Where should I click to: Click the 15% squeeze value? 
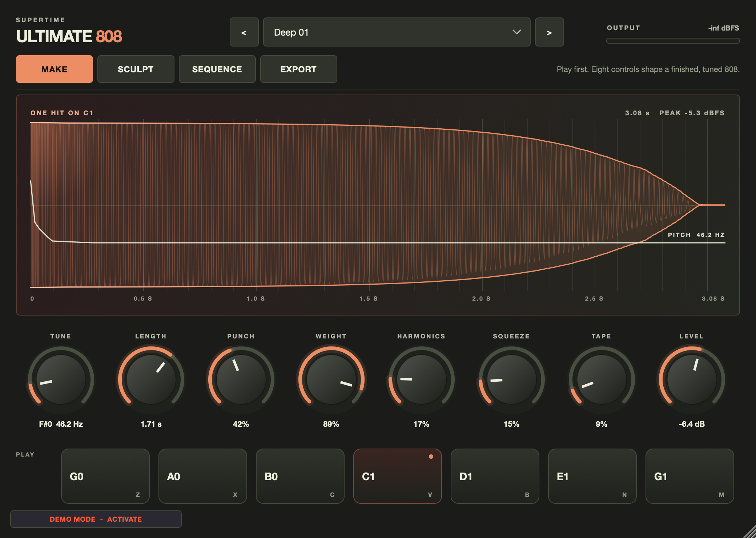[511, 424]
